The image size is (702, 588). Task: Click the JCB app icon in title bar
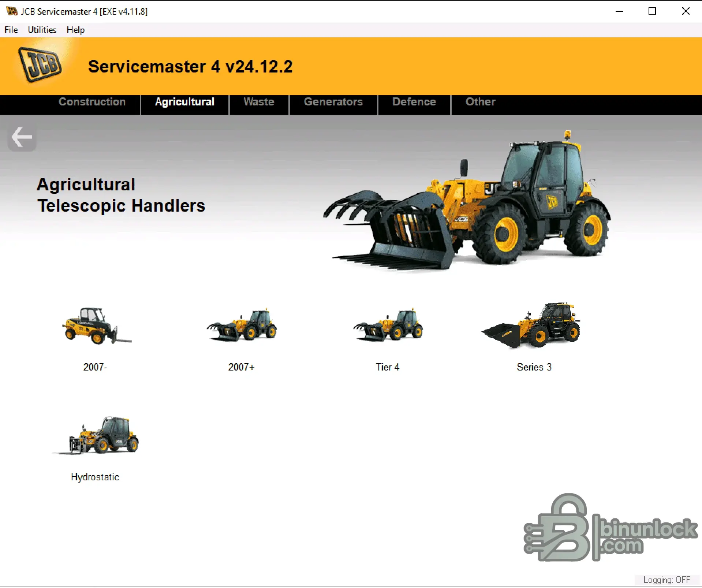[x=11, y=11]
